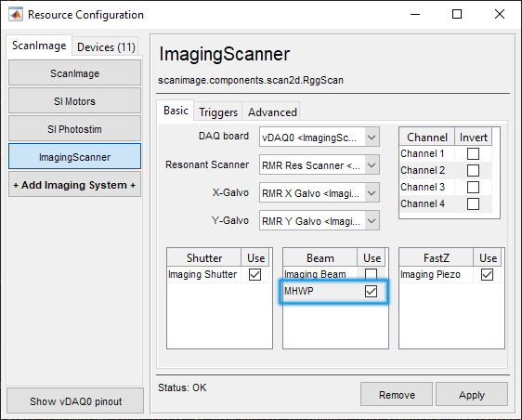Click Add Imaging System button

(74, 185)
